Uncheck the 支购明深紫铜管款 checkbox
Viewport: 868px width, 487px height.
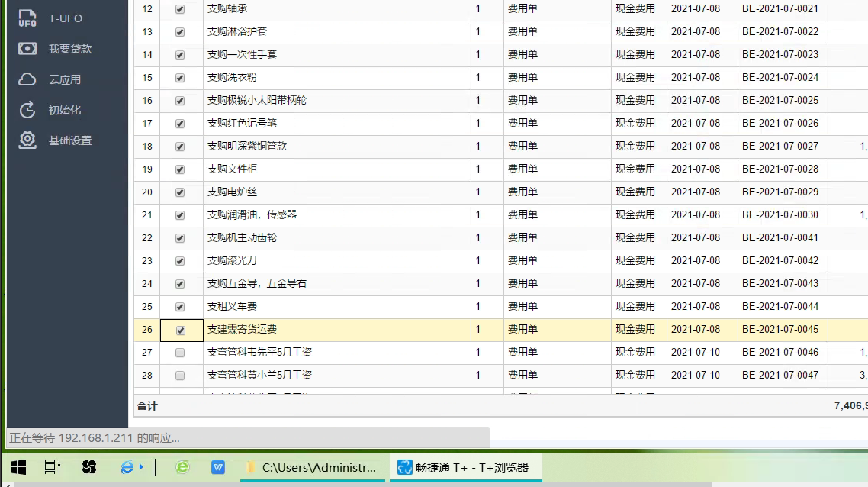point(180,147)
